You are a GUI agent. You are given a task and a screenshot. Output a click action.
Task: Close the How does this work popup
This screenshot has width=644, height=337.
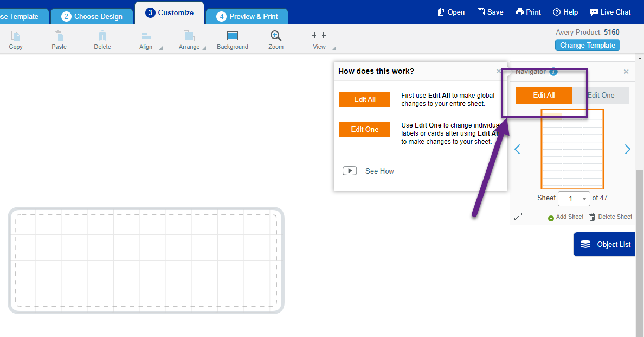tap(499, 71)
